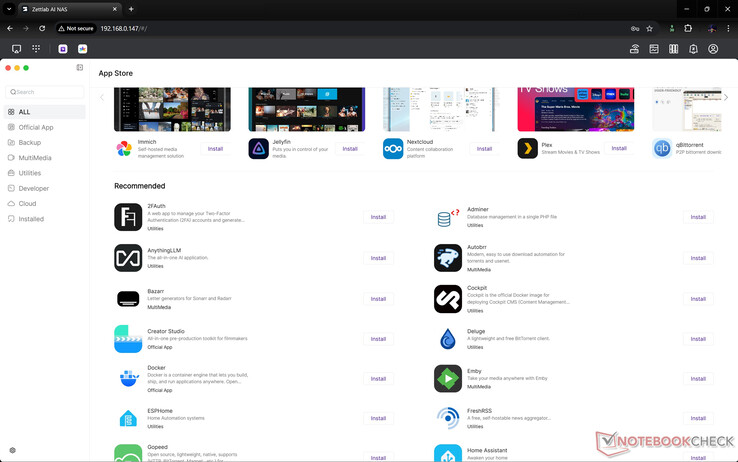Open the user account icon in top bar
738x462 pixels.
click(x=713, y=49)
